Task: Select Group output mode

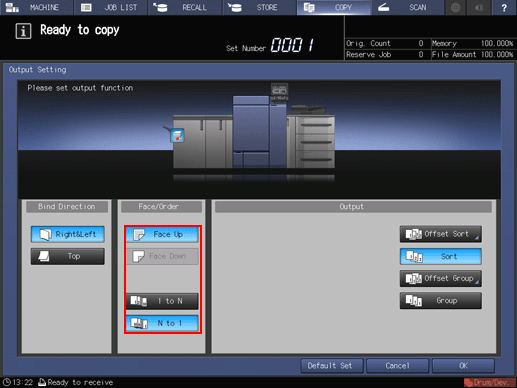Action: pos(441,301)
